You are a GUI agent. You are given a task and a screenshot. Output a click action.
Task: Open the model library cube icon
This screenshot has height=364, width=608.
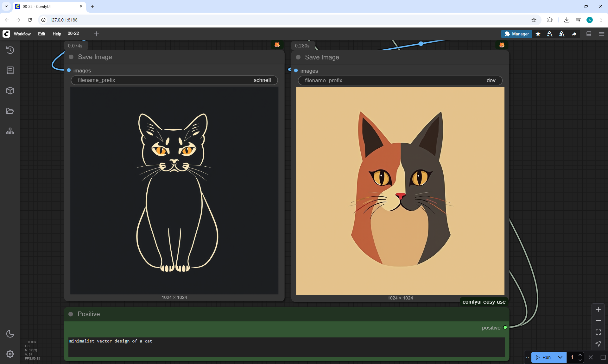[x=10, y=91]
